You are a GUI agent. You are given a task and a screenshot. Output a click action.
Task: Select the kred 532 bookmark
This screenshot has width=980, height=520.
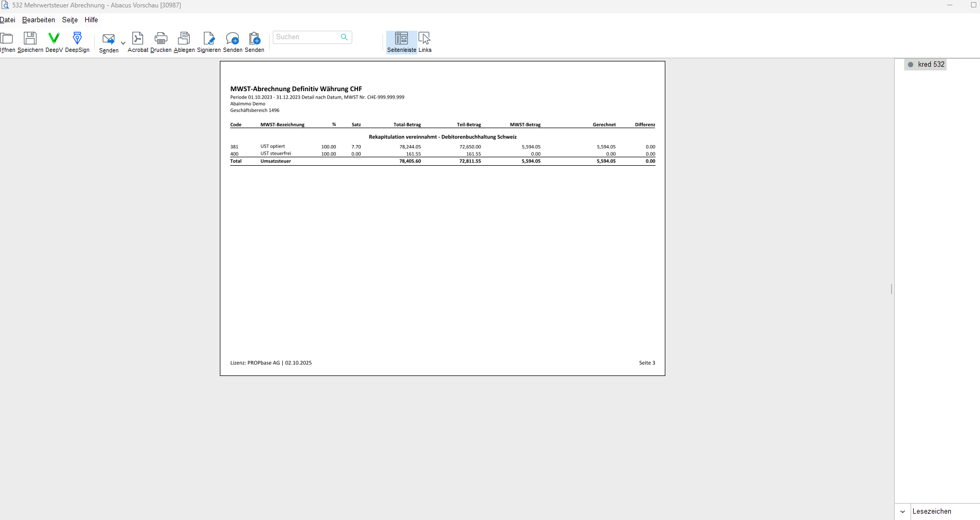click(x=931, y=65)
